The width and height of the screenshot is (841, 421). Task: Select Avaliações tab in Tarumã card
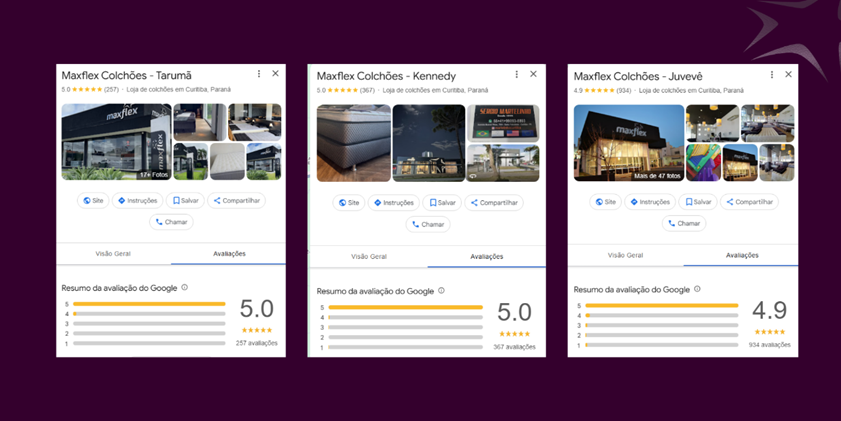coord(229,254)
